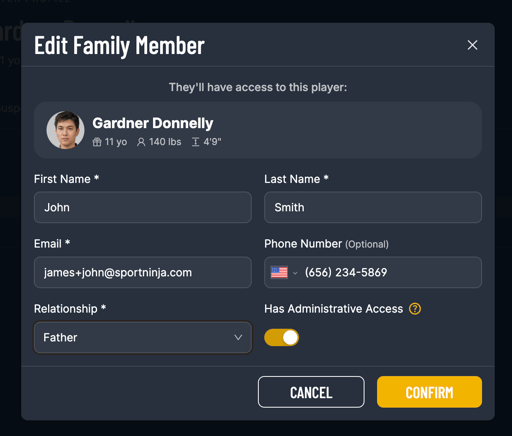
Task: Click the phone number (656) 234-5869 field
Action: 373,272
